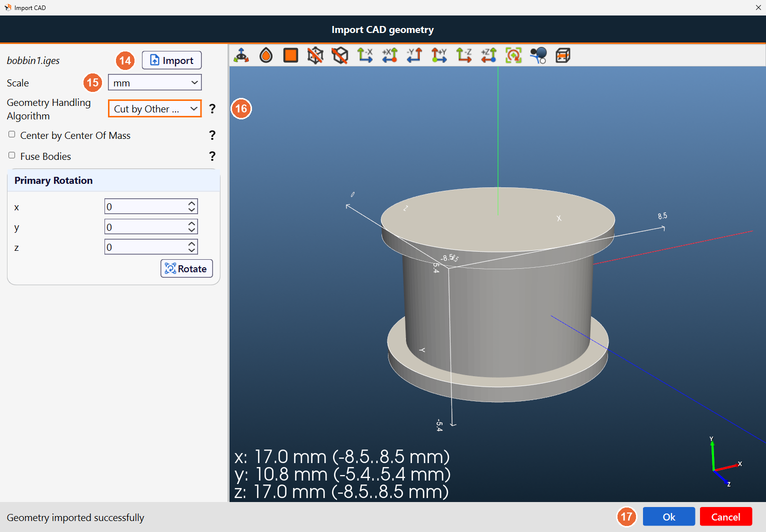Set view along +Y axis
The height and width of the screenshot is (532, 766).
[439, 55]
